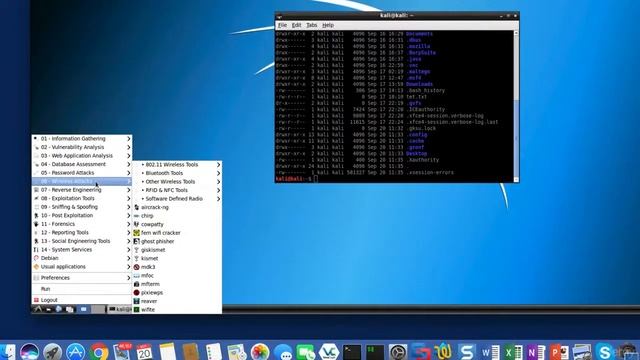640x360 pixels.
Task: Open the Debian menu entry
Action: (82, 258)
